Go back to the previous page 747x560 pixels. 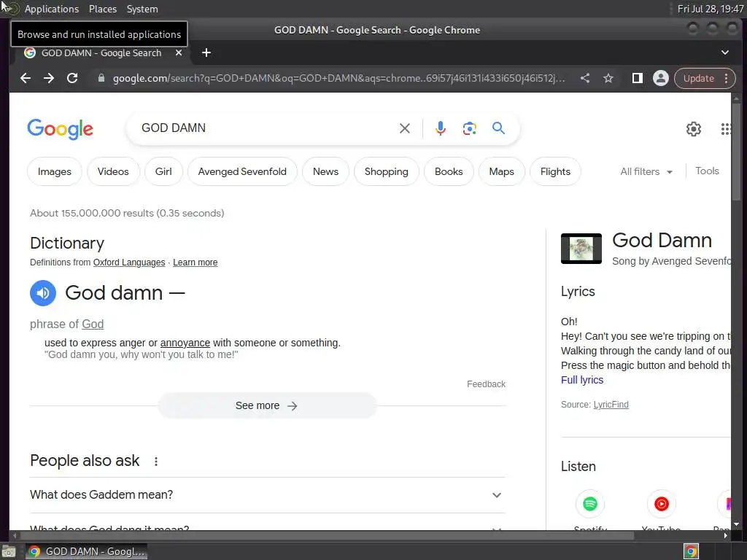26,78
